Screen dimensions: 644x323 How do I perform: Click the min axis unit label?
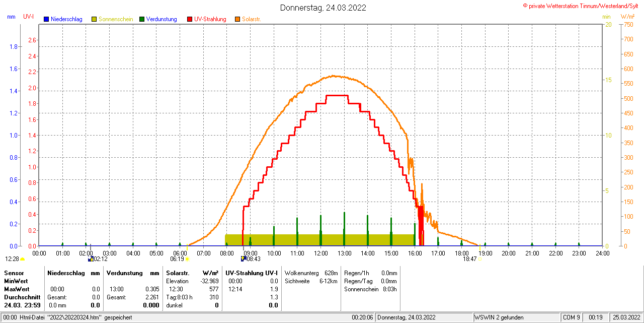pos(606,17)
